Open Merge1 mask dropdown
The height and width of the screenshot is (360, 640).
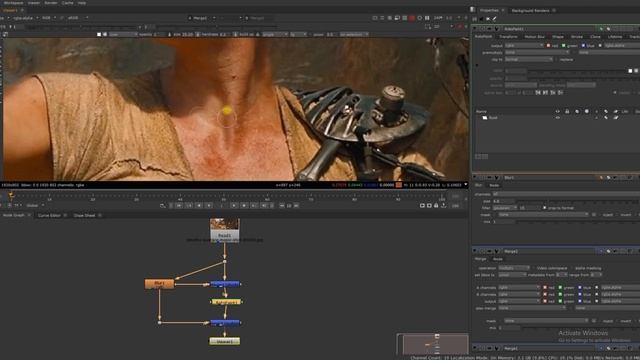coord(546,320)
